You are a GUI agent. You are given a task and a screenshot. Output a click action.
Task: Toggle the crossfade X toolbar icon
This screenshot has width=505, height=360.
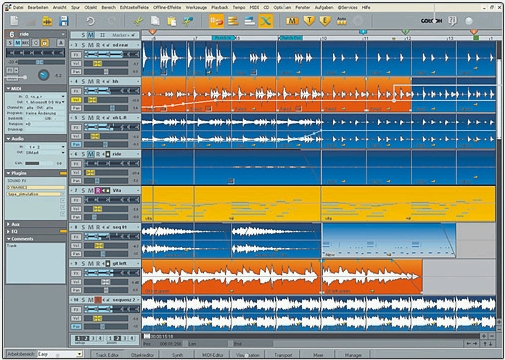coord(266,21)
